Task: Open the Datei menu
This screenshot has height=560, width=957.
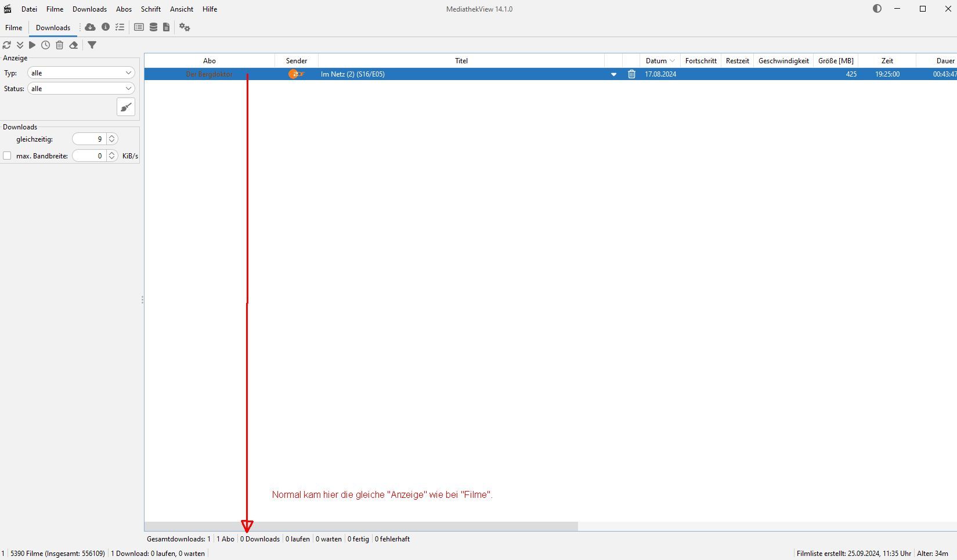Action: 29,9
